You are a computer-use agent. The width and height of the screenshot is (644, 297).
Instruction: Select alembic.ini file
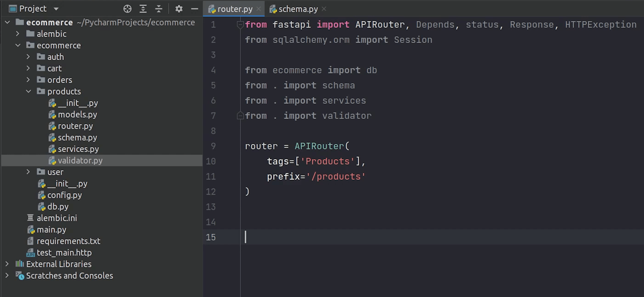coord(57,218)
